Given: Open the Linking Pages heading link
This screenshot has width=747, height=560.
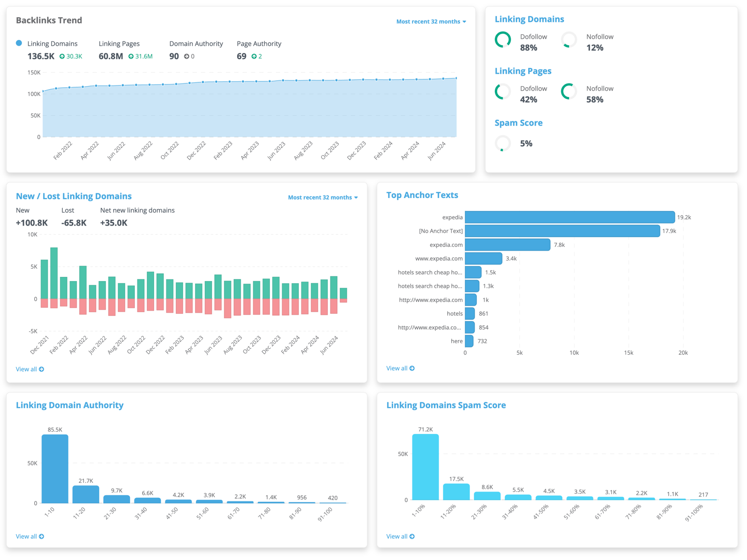Looking at the screenshot, I should (x=523, y=71).
